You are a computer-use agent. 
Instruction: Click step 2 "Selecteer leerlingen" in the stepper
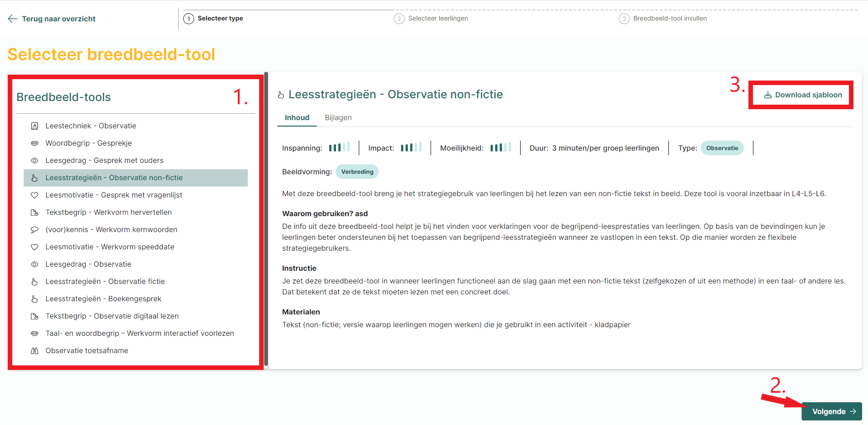pyautogui.click(x=430, y=18)
